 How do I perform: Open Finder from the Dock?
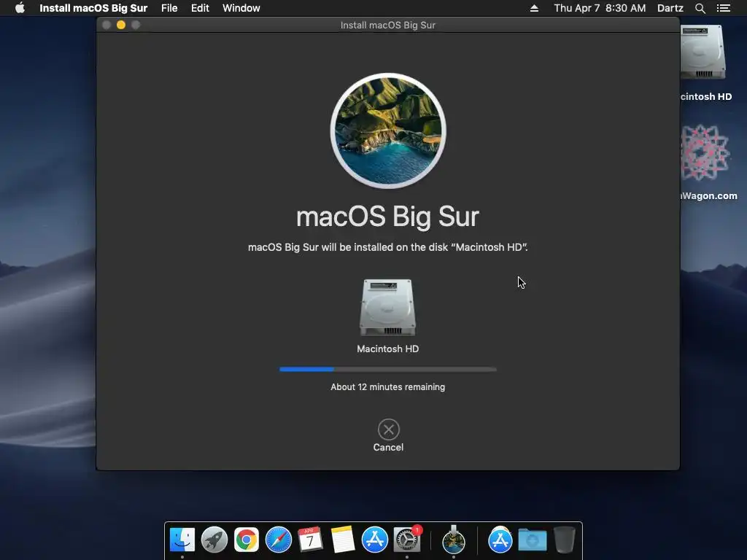182,540
